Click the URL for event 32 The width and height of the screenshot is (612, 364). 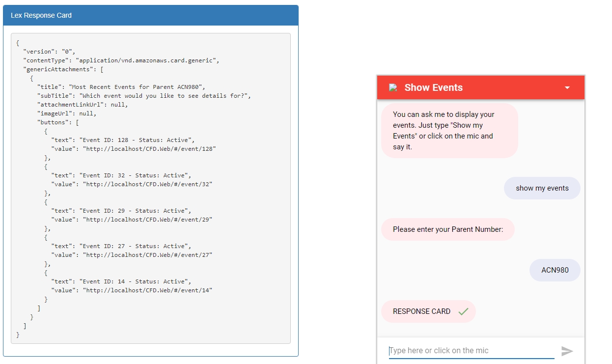pos(167,184)
